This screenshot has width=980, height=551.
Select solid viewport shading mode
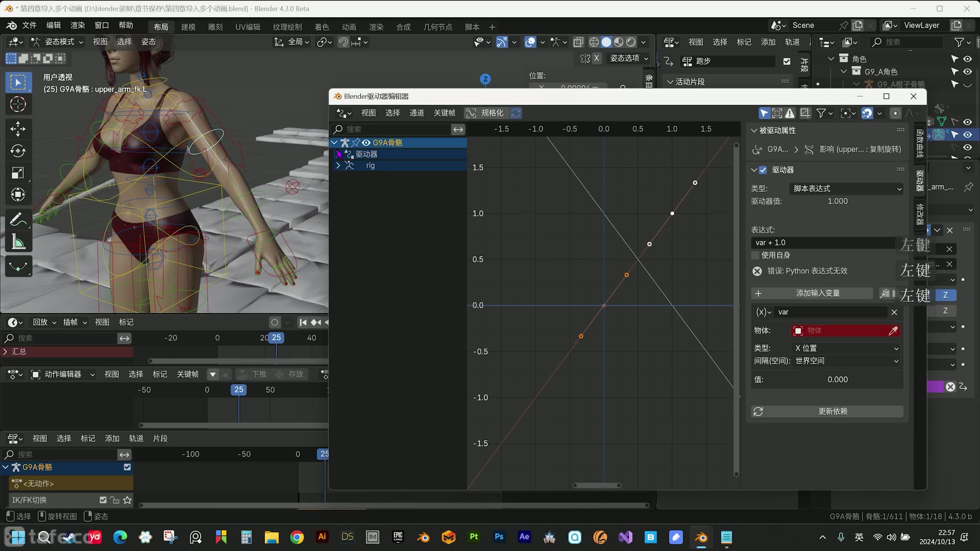[x=606, y=42]
